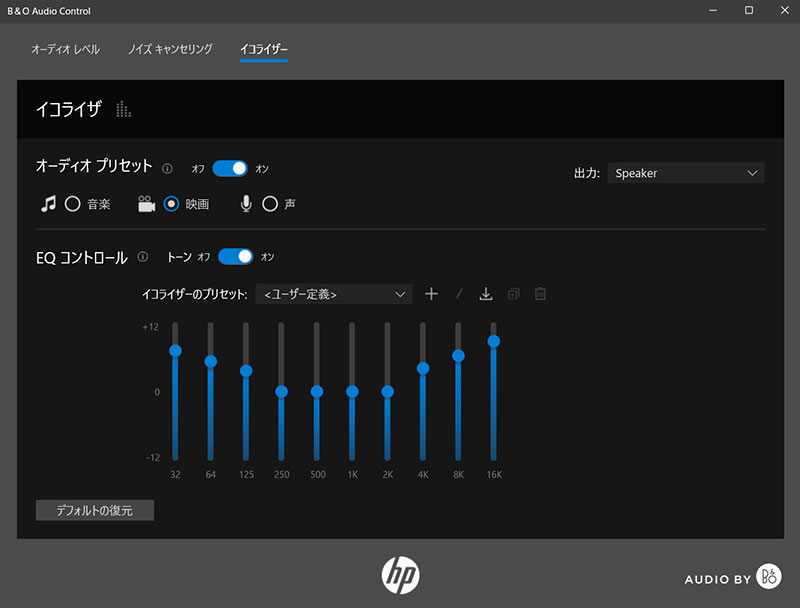This screenshot has width=800, height=608.
Task: Select the 音楽 radio button
Action: pos(72,204)
